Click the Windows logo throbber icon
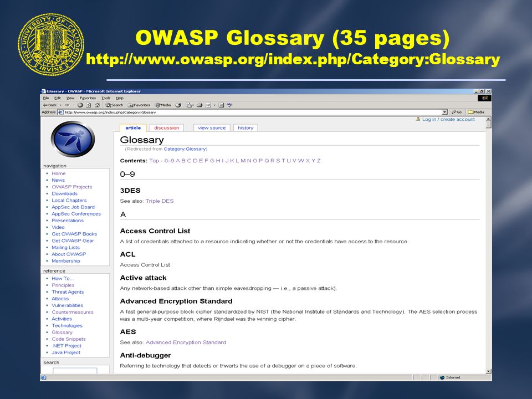This screenshot has width=532, height=399. 484,98
